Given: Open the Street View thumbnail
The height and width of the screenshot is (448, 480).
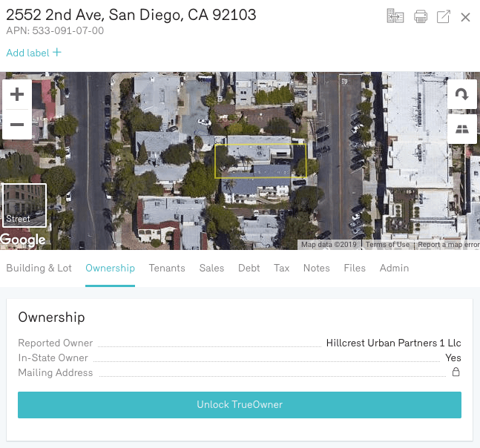Looking at the screenshot, I should [24, 205].
